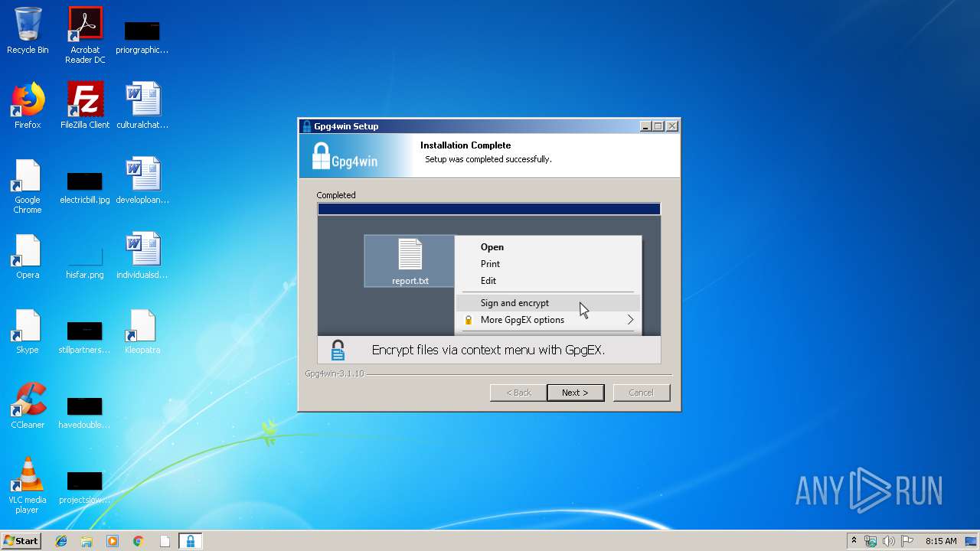Image resolution: width=980 pixels, height=551 pixels.
Task: Click Show desktop button in taskbar corner
Action: [x=972, y=541]
